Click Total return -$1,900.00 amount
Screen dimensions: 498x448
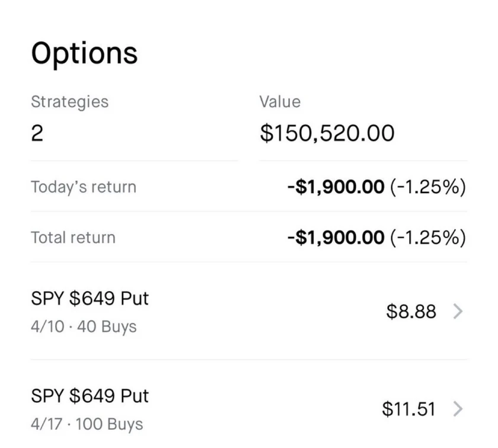335,238
